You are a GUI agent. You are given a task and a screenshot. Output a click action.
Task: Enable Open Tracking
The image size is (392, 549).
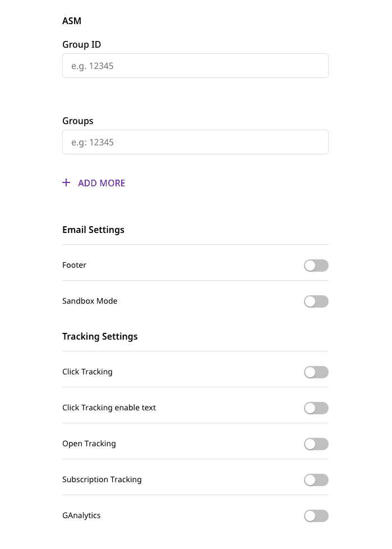(x=316, y=443)
